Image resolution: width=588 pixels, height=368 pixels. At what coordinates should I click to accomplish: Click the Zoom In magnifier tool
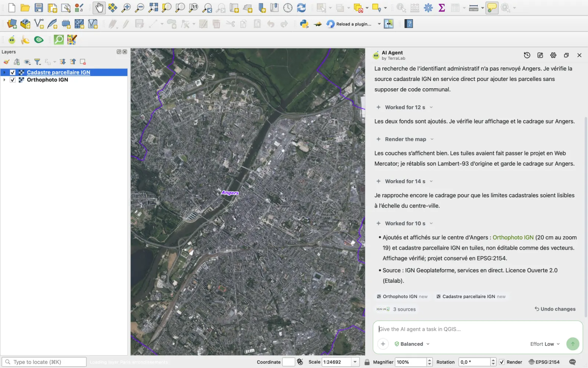(x=126, y=8)
